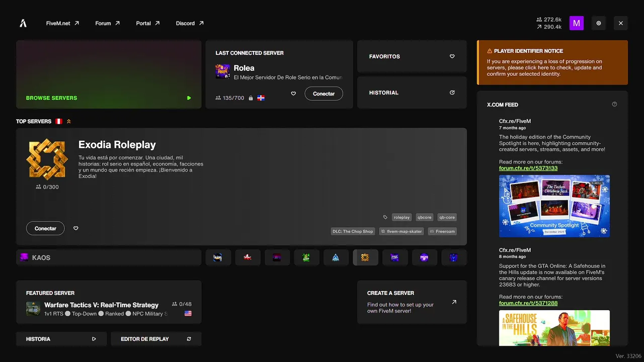Click the '7 months ago' post timestamp

pyautogui.click(x=512, y=128)
